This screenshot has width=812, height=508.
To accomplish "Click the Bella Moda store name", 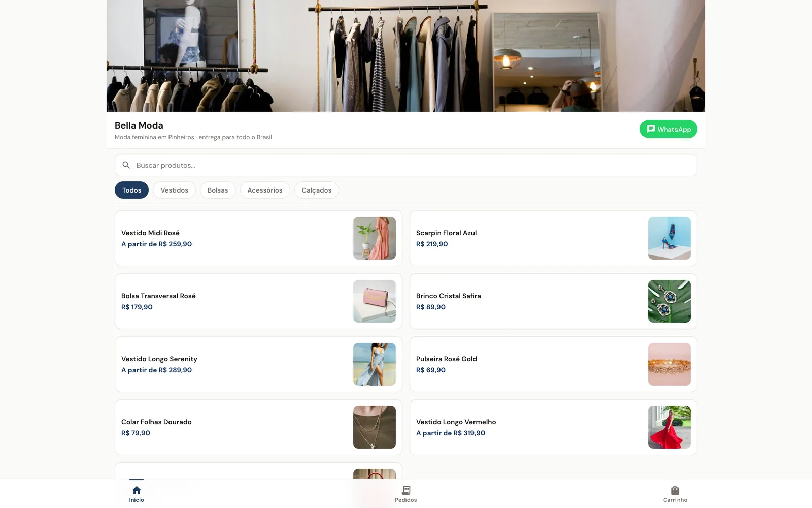I will pyautogui.click(x=139, y=125).
